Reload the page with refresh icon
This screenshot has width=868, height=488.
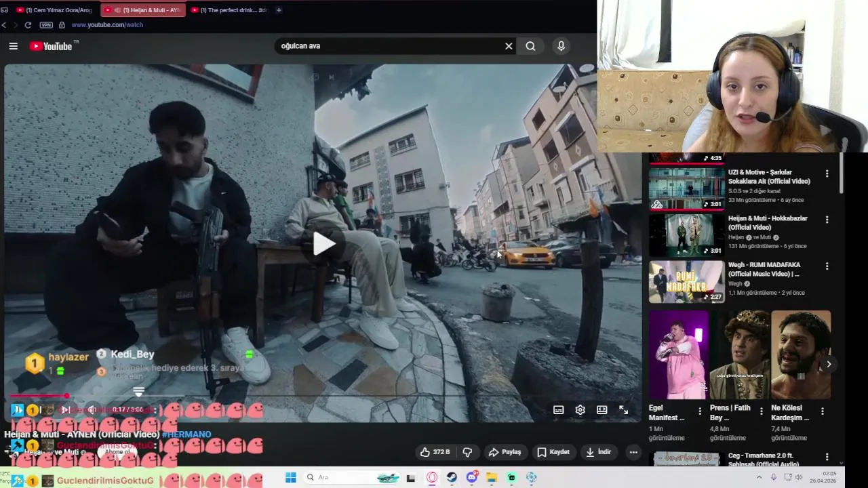(28, 25)
